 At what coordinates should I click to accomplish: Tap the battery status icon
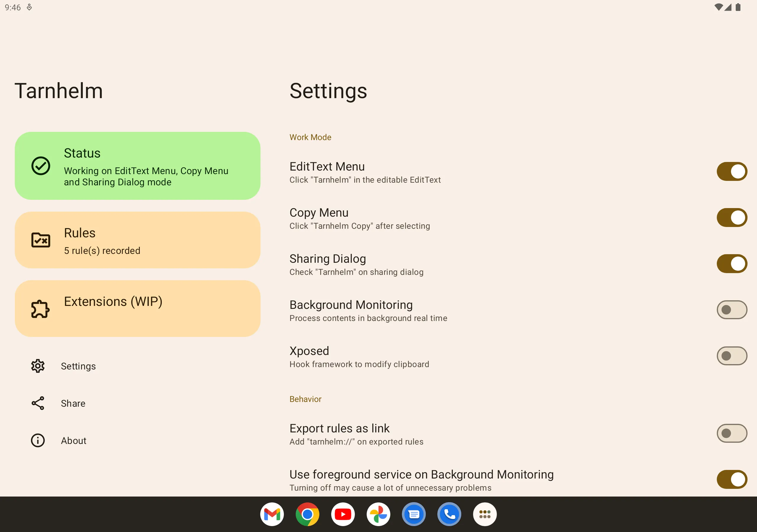[738, 7]
